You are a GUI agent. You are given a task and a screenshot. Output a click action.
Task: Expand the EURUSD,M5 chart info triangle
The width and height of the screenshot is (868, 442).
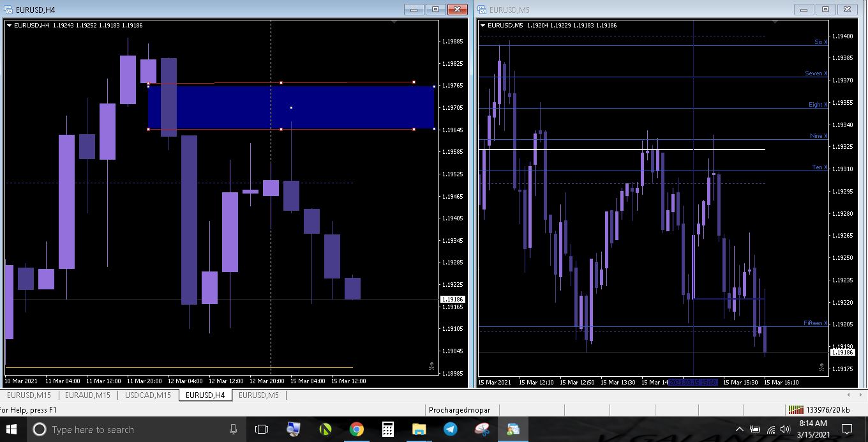point(483,26)
